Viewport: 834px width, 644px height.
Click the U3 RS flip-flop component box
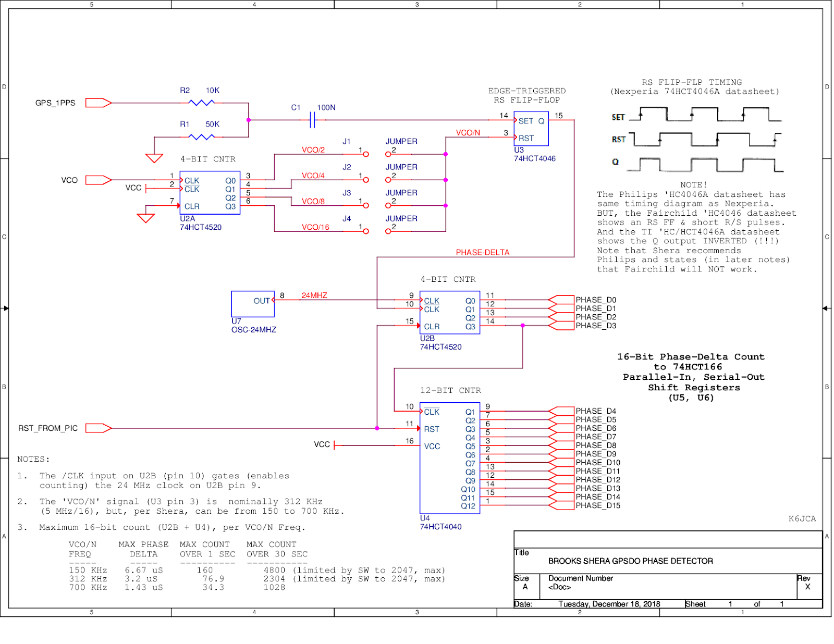531,129
